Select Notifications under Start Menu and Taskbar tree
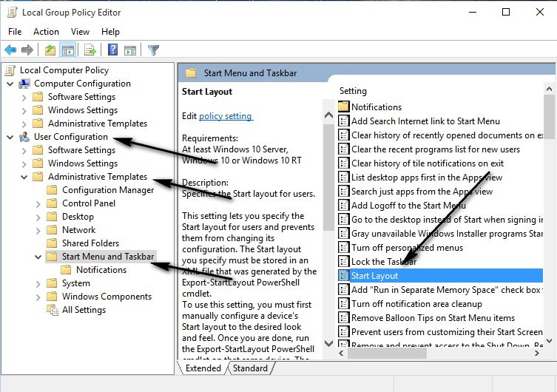This screenshot has width=557, height=392. click(x=101, y=270)
